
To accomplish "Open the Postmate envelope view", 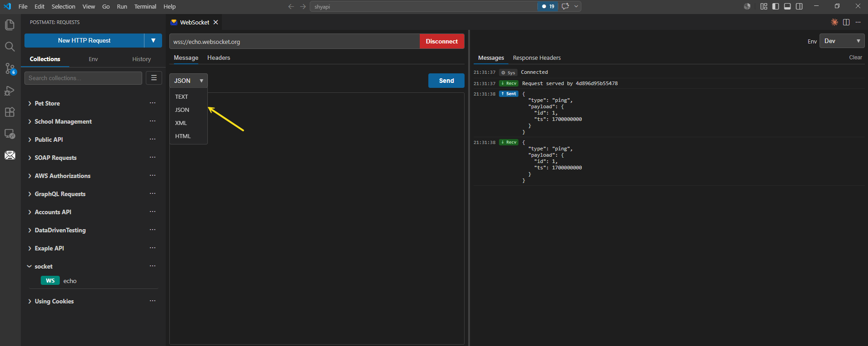I will [x=10, y=155].
